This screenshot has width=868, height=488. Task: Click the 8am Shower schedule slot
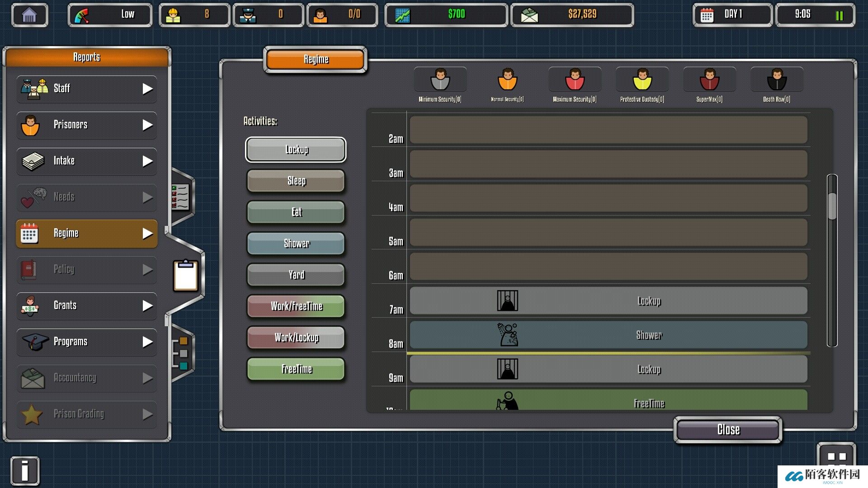pyautogui.click(x=608, y=335)
